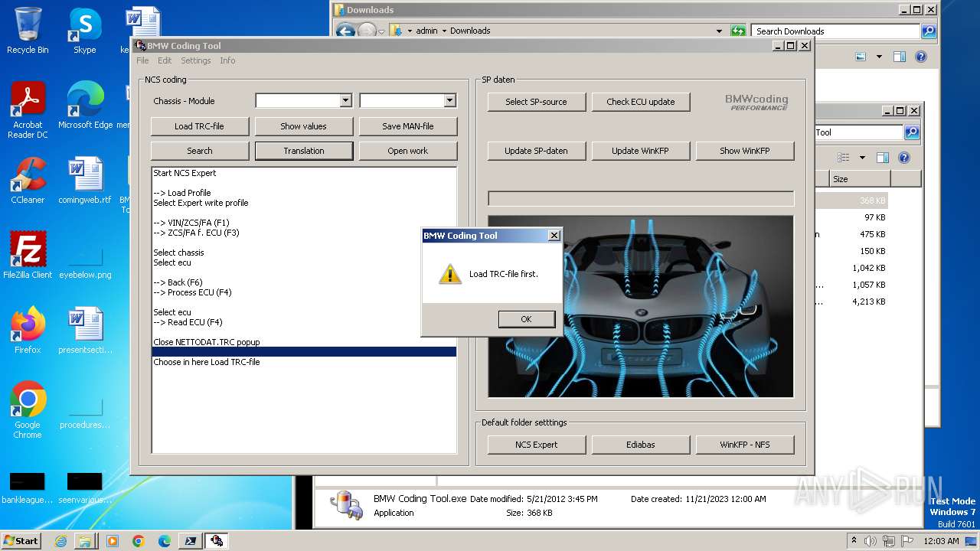Image resolution: width=980 pixels, height=551 pixels.
Task: Click the BMW concept car image
Action: 641,307
